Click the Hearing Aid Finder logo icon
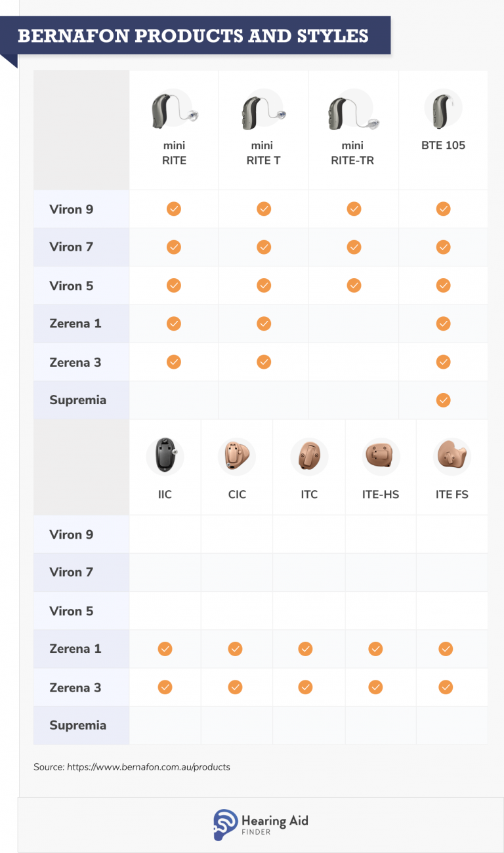 pyautogui.click(x=226, y=825)
